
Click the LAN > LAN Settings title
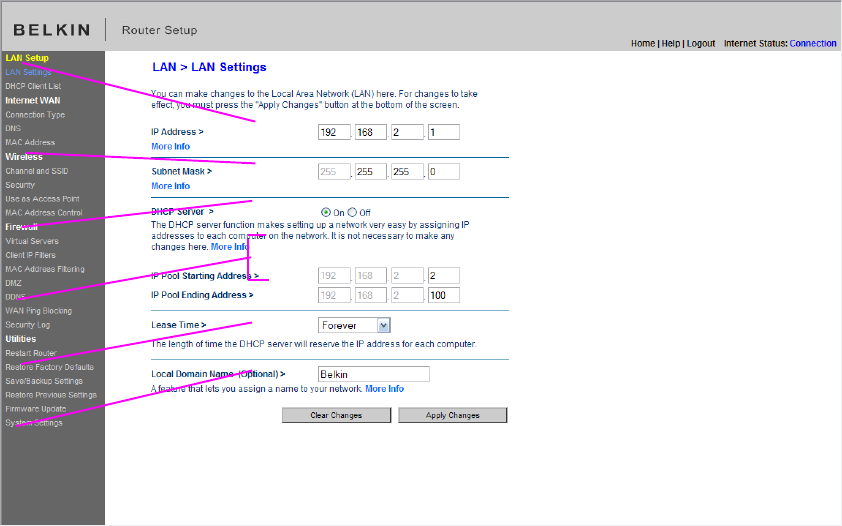tap(209, 67)
